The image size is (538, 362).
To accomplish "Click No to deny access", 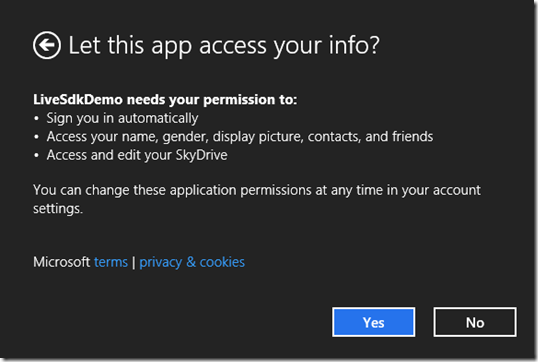I will pos(475,322).
